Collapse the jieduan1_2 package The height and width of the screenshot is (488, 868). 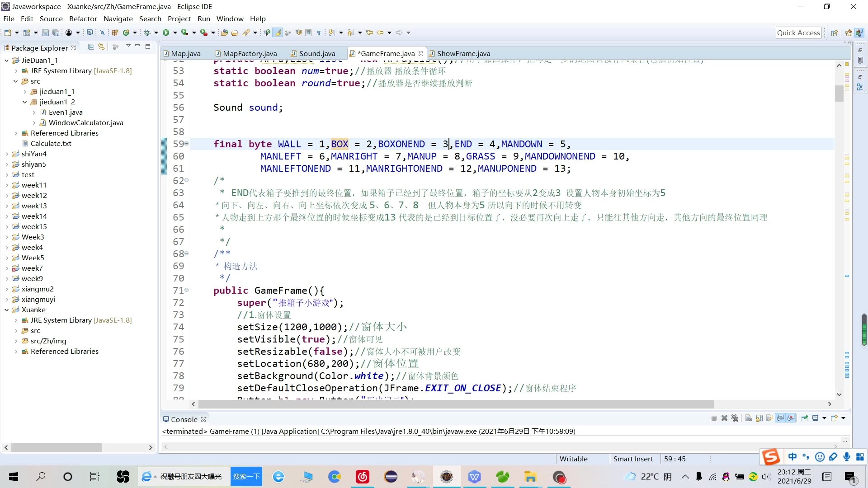(x=25, y=102)
